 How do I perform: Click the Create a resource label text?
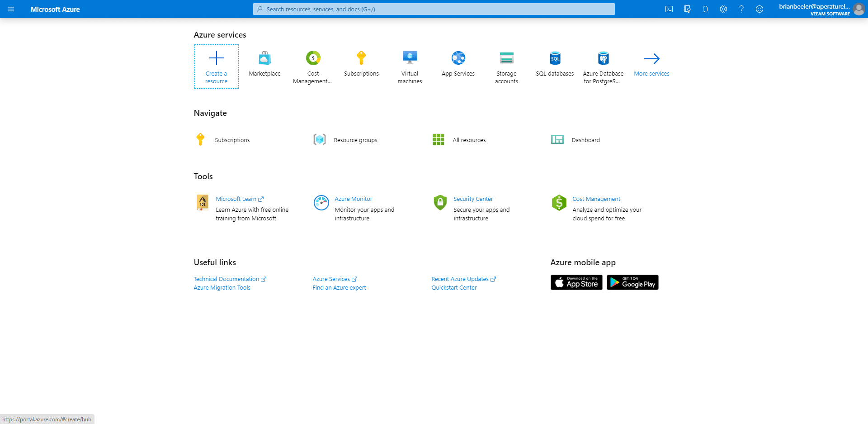click(x=217, y=77)
